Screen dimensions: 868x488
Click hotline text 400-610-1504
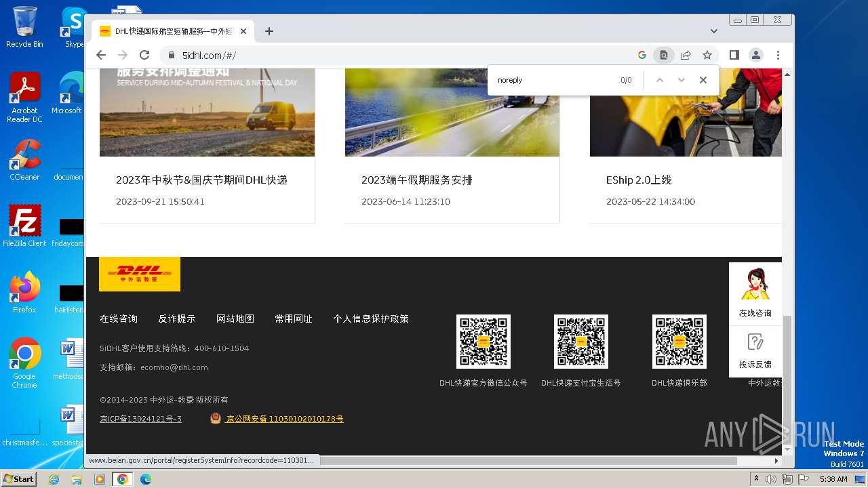(x=222, y=348)
